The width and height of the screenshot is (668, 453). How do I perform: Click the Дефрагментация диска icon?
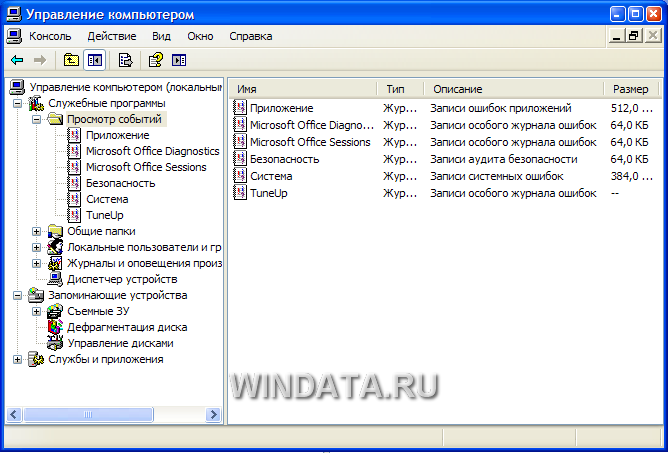(x=55, y=327)
